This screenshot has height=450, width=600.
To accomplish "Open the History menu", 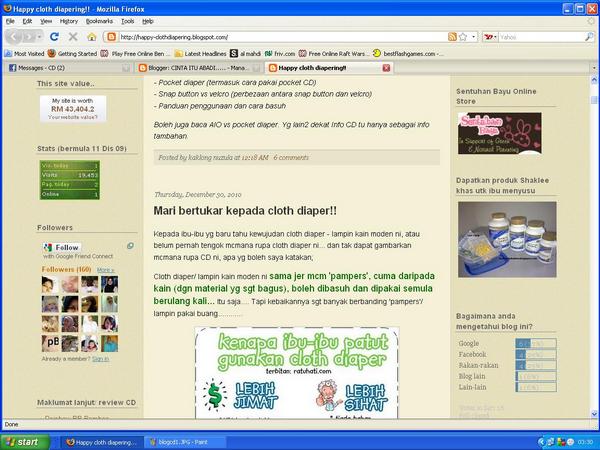I will pos(69,21).
